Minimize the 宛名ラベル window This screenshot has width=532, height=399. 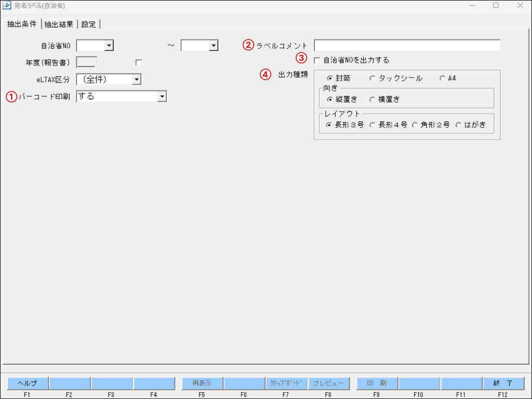[x=472, y=5]
